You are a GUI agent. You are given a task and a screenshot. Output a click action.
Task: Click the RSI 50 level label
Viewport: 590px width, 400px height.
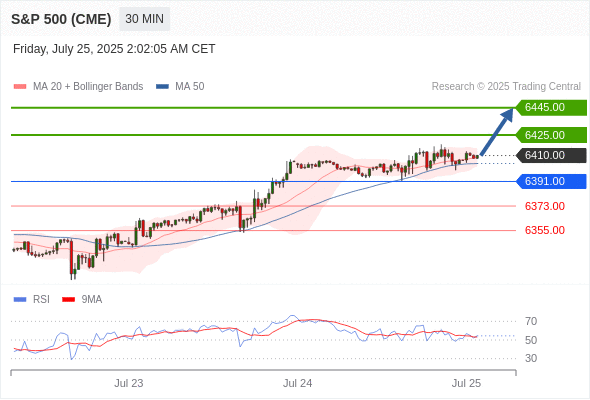[531, 340]
